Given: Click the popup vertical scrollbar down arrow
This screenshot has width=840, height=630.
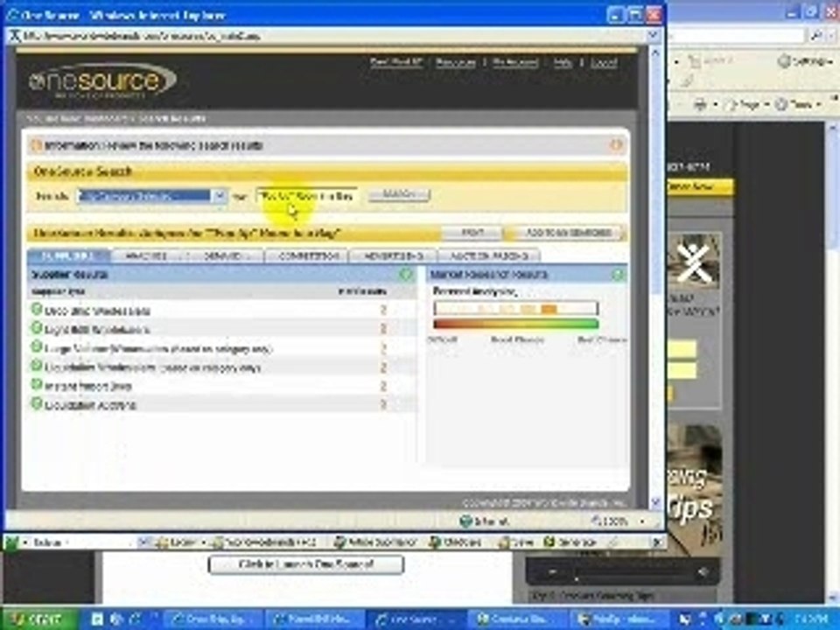Looking at the screenshot, I should (654, 502).
